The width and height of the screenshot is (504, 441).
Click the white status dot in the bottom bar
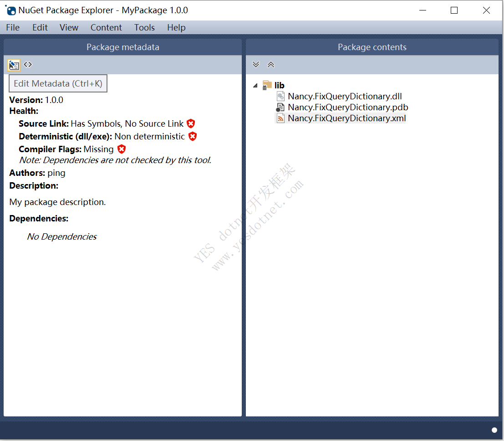tap(494, 430)
